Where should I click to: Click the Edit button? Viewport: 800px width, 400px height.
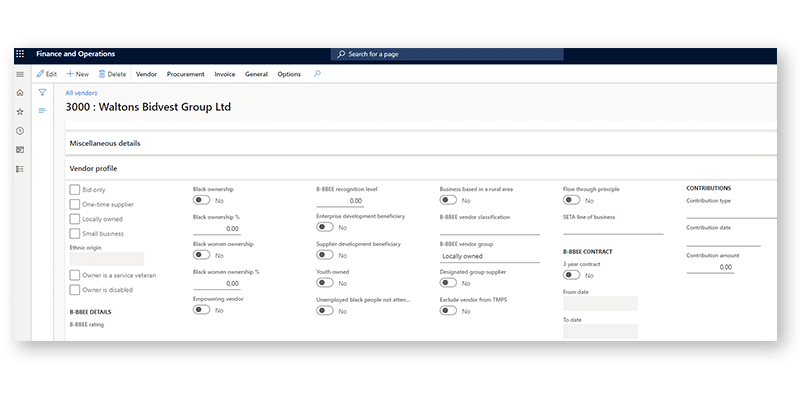click(x=46, y=74)
